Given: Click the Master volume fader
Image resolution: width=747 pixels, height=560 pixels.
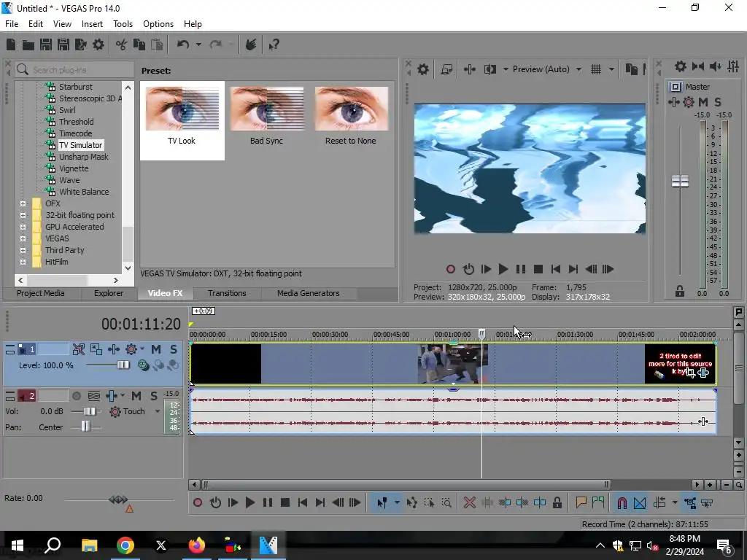Looking at the screenshot, I should click(x=680, y=181).
